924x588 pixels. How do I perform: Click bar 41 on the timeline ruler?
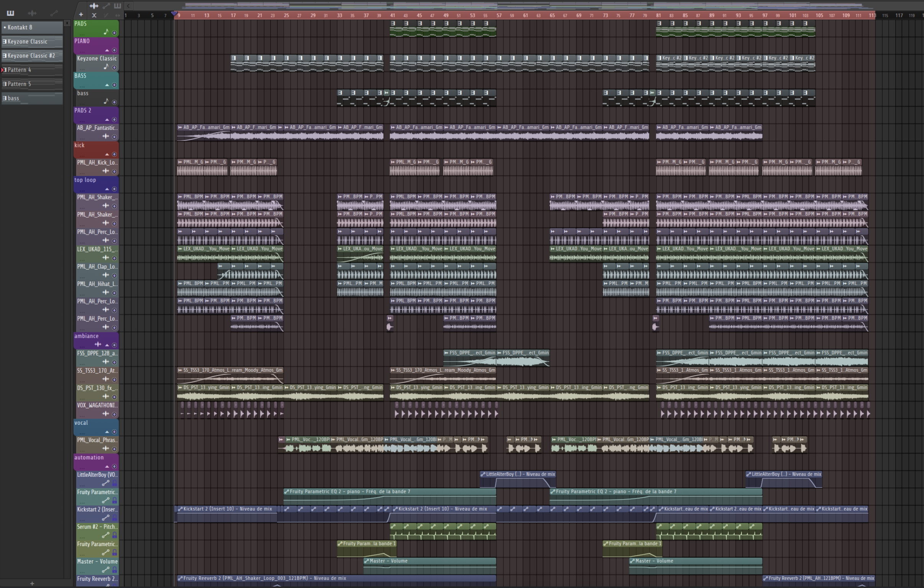pyautogui.click(x=393, y=15)
